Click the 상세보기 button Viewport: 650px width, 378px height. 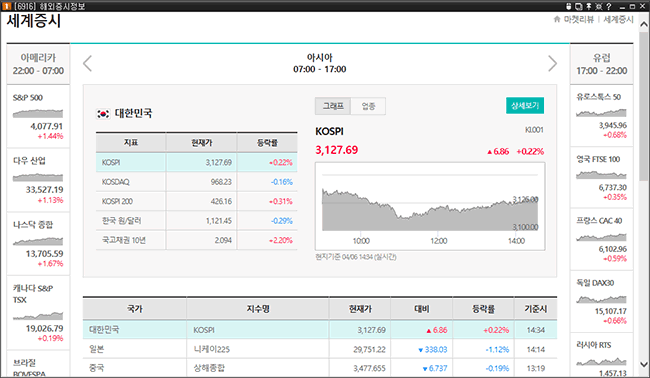[x=525, y=105]
